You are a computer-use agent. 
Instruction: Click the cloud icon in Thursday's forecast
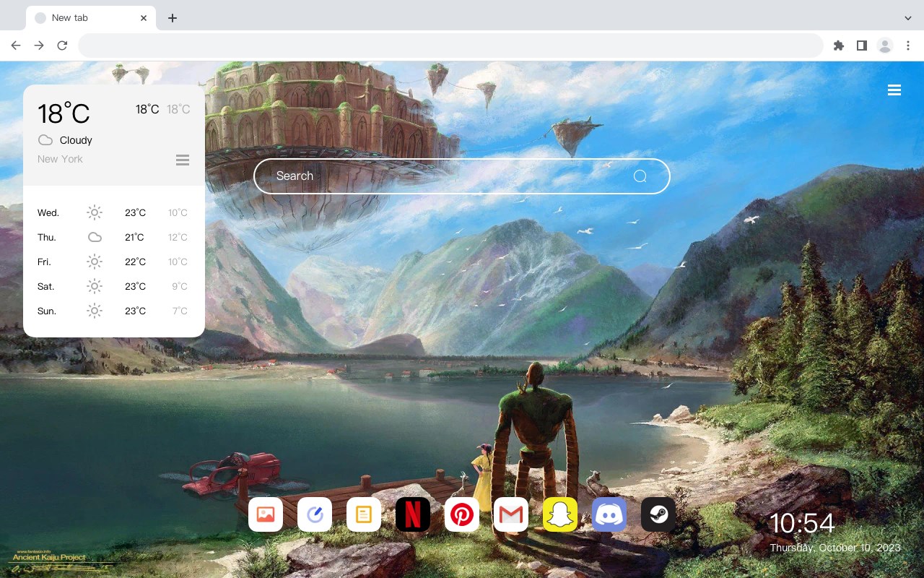coord(95,237)
